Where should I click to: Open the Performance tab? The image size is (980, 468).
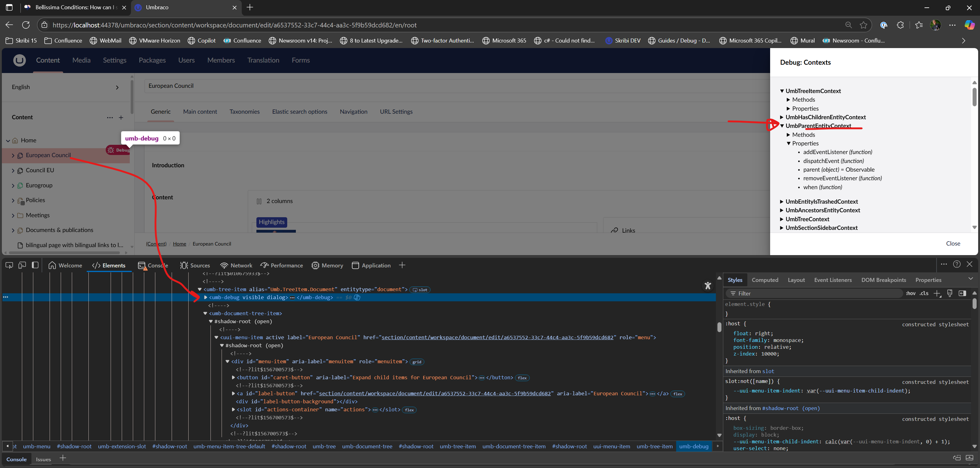click(x=282, y=266)
